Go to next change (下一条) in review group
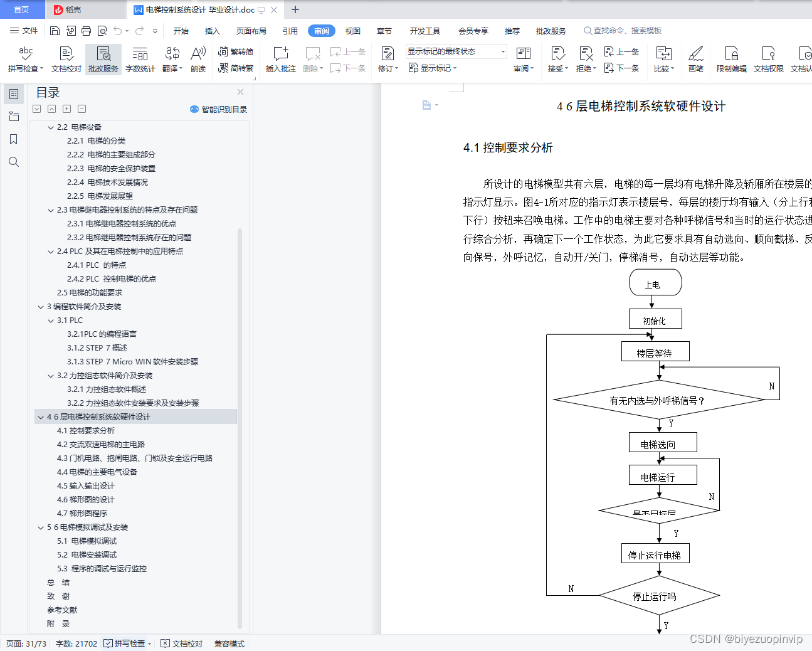This screenshot has width=812, height=651. click(x=622, y=68)
